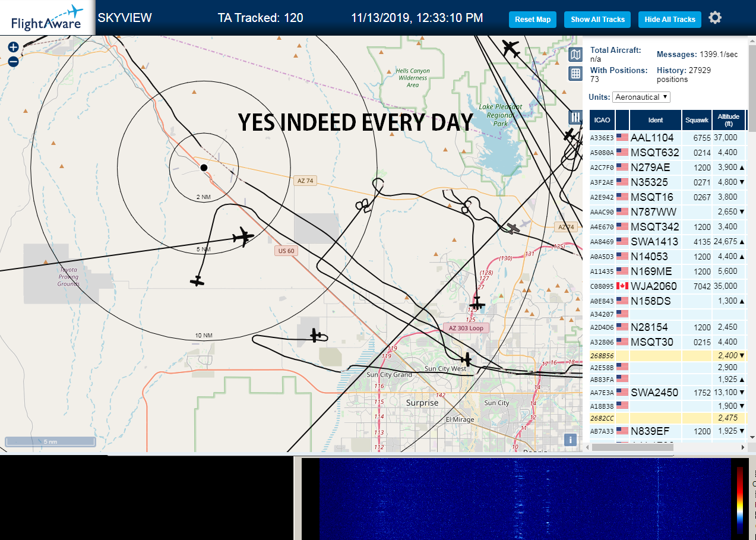The image size is (756, 540).
Task: Select aircraft row MSQT30
Action: (x=668, y=342)
